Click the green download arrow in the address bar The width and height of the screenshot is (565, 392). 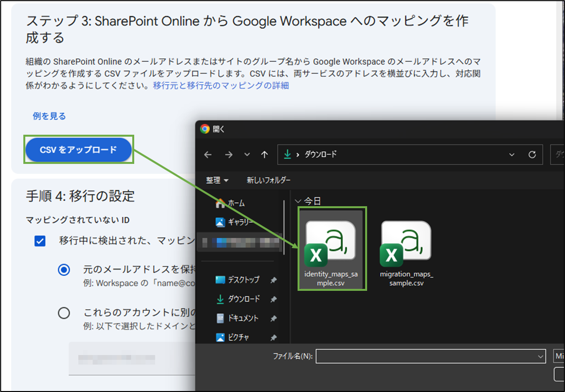(x=287, y=154)
